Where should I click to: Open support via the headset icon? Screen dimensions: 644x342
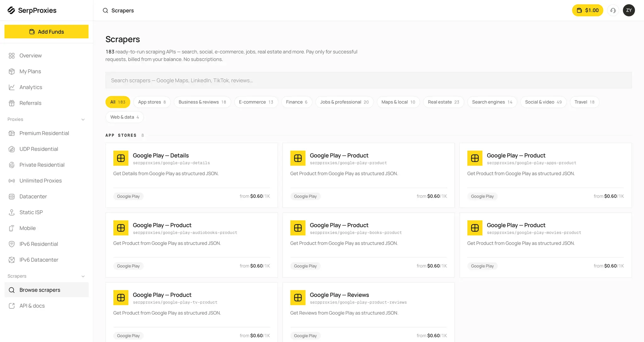(613, 10)
